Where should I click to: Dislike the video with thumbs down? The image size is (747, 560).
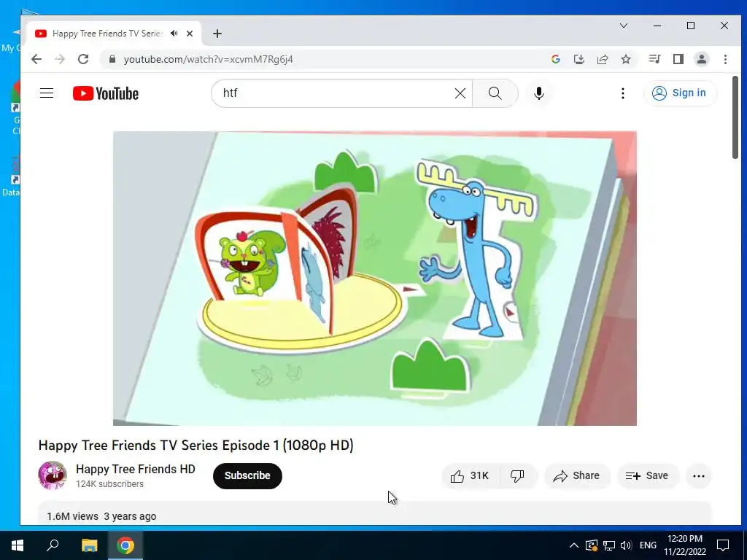(x=518, y=475)
